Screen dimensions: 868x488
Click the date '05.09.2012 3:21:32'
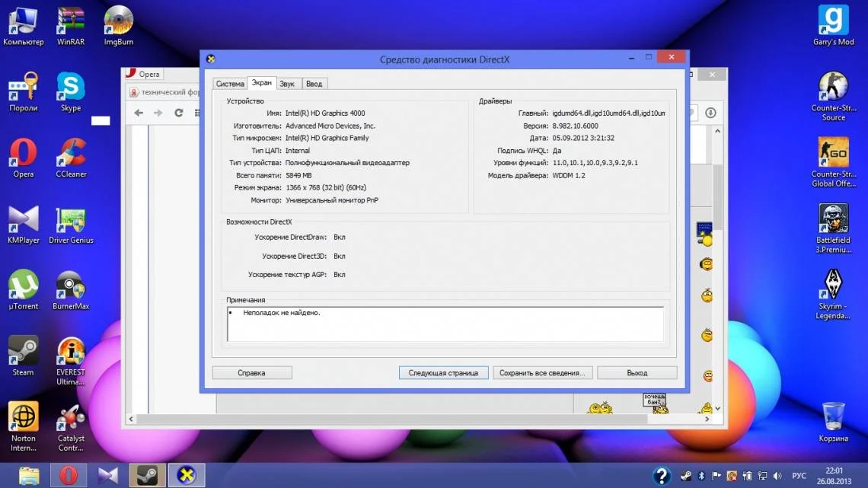click(583, 138)
